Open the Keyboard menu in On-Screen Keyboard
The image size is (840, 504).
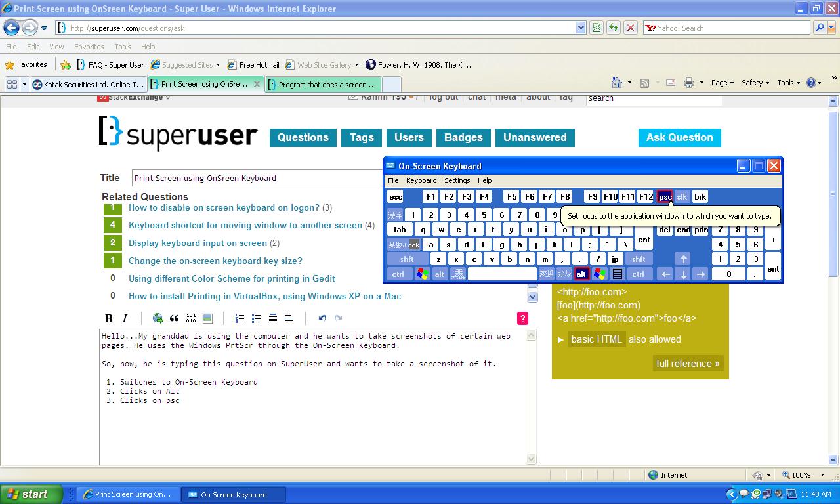coord(421,180)
